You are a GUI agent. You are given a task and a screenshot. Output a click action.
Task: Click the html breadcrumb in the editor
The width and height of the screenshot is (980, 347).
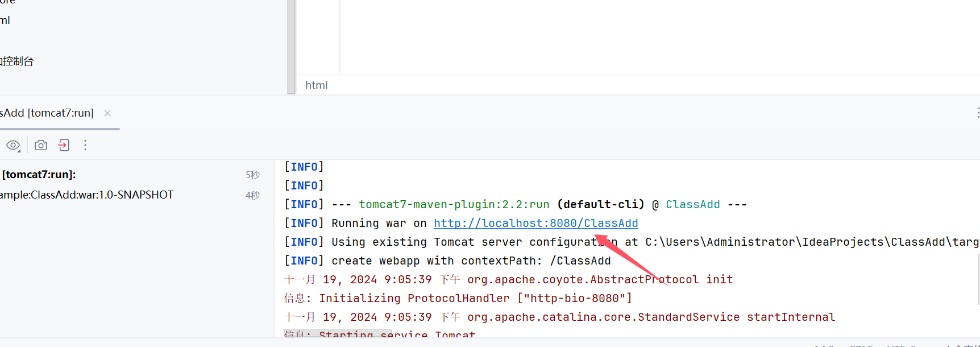pyautogui.click(x=316, y=85)
